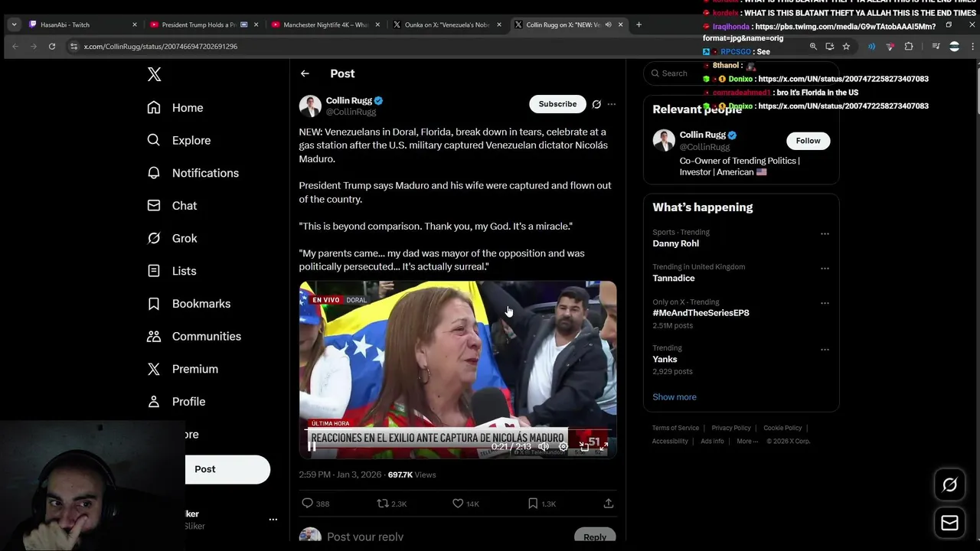Viewport: 980px width, 551px height.
Task: Click the browser address bar URL
Action: coord(161,47)
